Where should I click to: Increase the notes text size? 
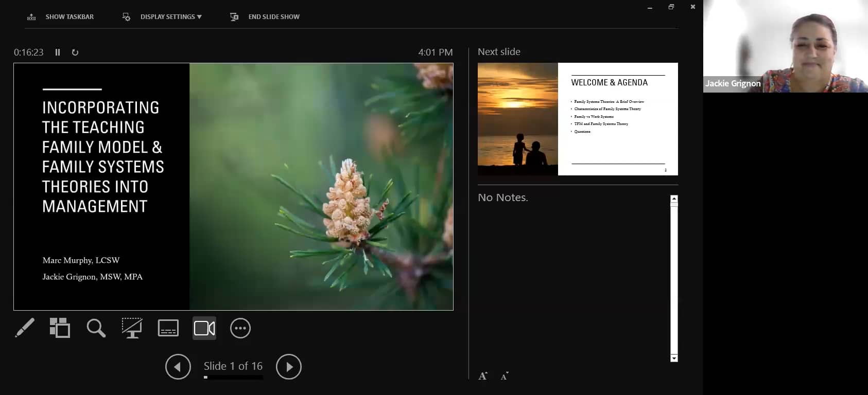(x=483, y=376)
